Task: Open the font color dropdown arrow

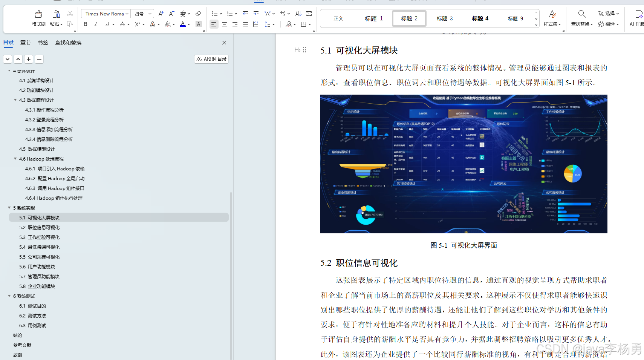Action: tap(189, 24)
